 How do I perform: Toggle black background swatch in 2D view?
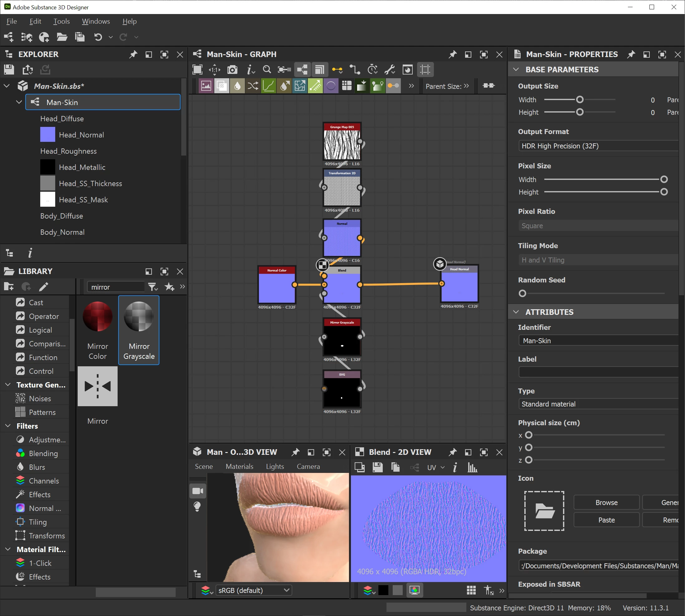[x=383, y=590]
